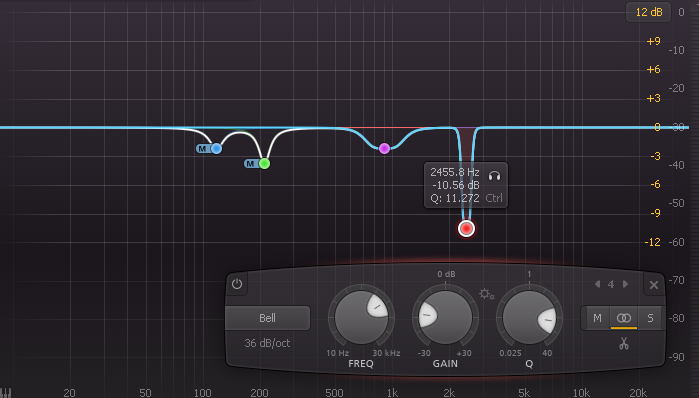The height and width of the screenshot is (398, 699).
Task: Click the M tag on green band
Action: pos(251,164)
